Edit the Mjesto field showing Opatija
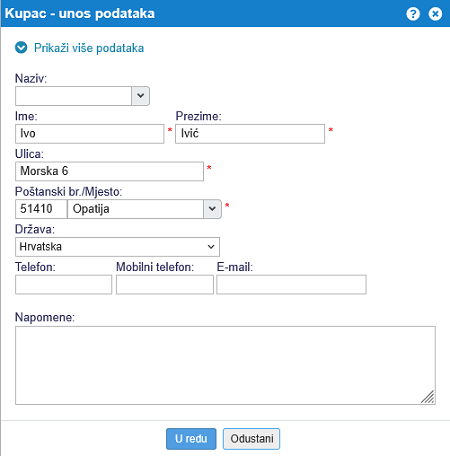Screen dimensions: 450x456 pos(135,209)
